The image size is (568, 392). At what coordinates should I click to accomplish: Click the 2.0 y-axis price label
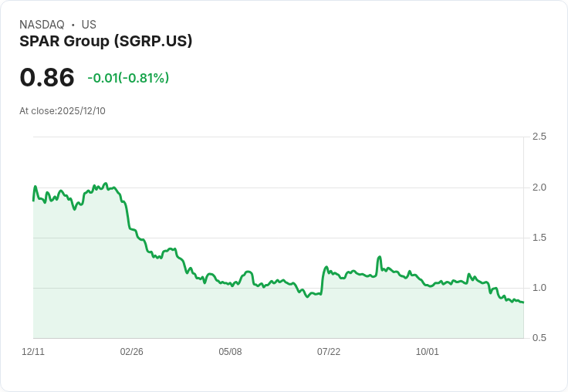tap(539, 188)
